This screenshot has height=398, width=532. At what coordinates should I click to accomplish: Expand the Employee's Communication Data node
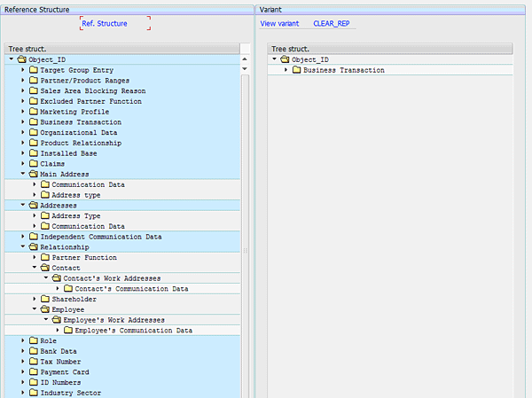(x=58, y=330)
